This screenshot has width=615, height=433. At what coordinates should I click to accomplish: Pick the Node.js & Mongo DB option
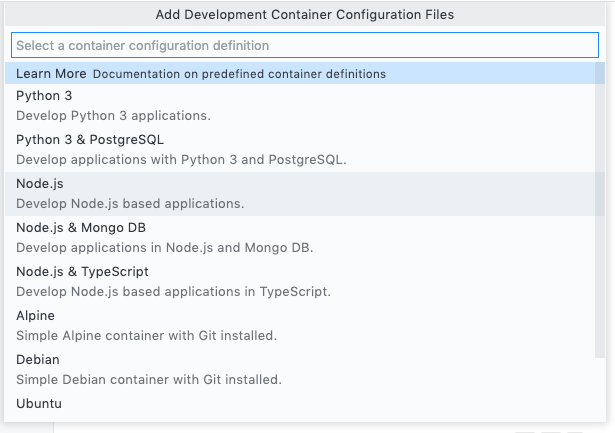pos(81,228)
